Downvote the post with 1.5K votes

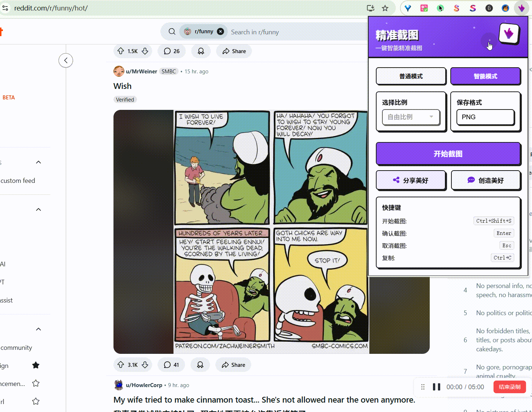click(x=145, y=51)
